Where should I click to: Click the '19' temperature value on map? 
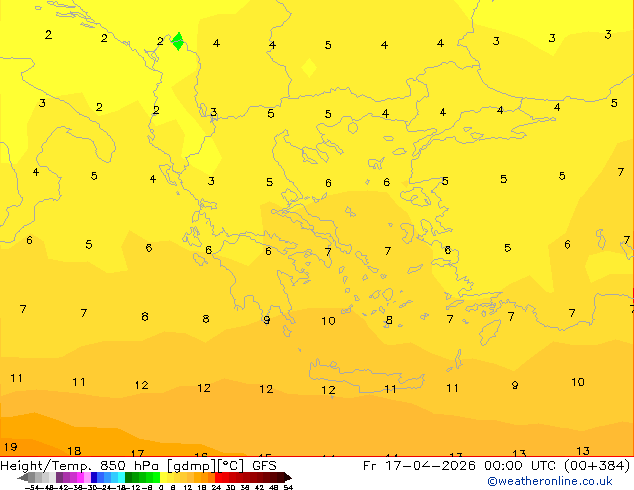click(11, 447)
